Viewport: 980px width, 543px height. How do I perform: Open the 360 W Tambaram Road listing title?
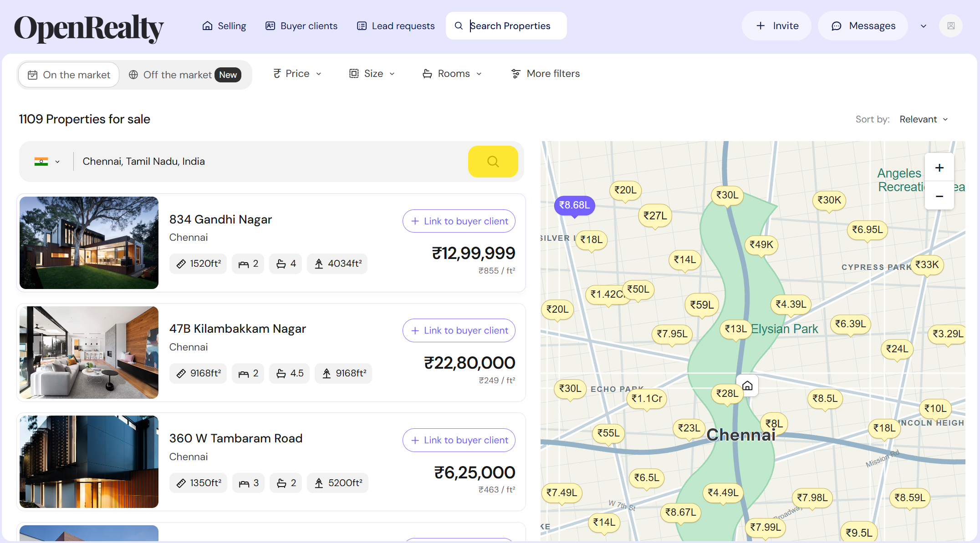[x=236, y=438]
